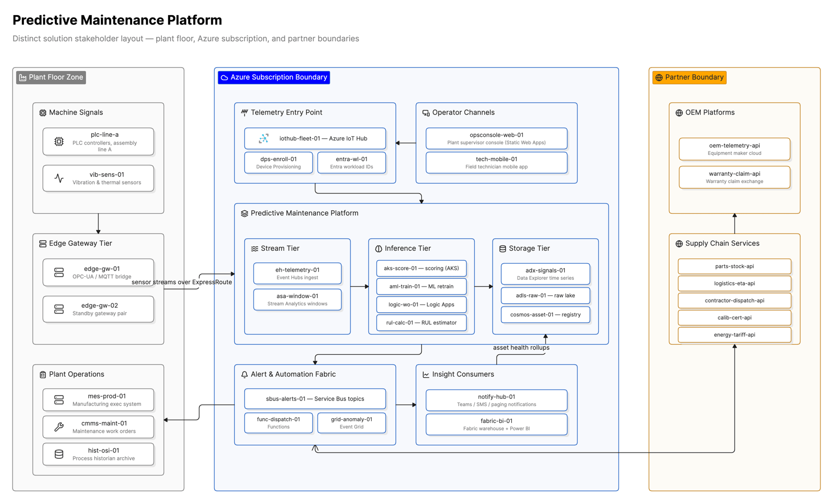The height and width of the screenshot is (504, 833).
Task: Select the func-dispatch-01 Functions node
Action: tap(279, 423)
